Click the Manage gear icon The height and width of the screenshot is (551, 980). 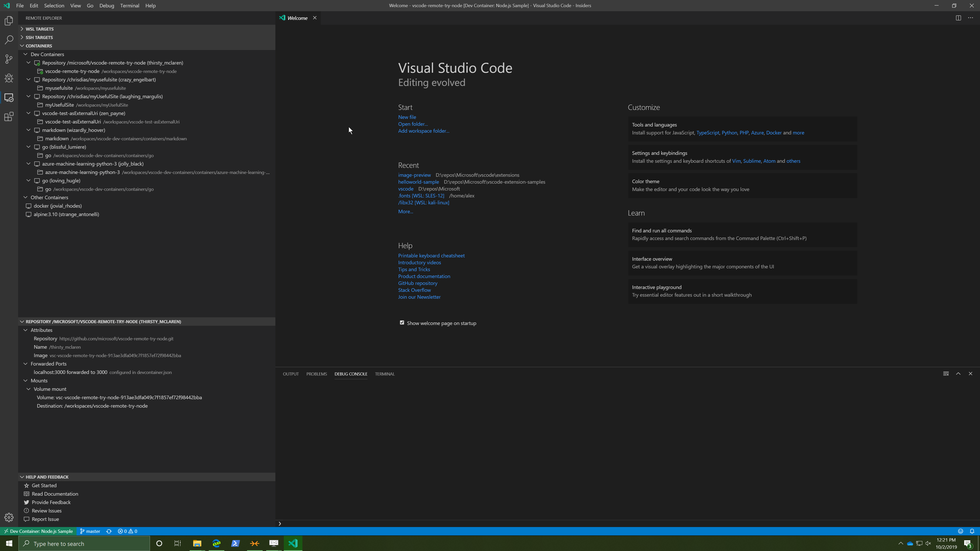9,517
